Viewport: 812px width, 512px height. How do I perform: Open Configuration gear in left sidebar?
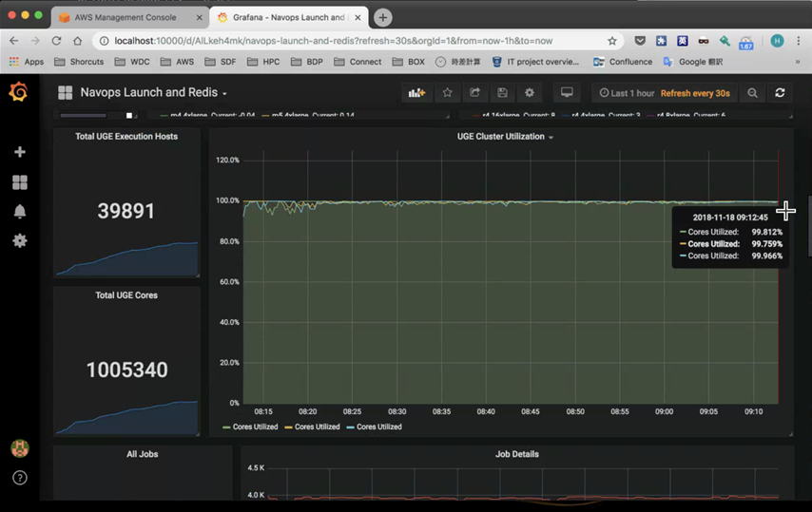(19, 241)
